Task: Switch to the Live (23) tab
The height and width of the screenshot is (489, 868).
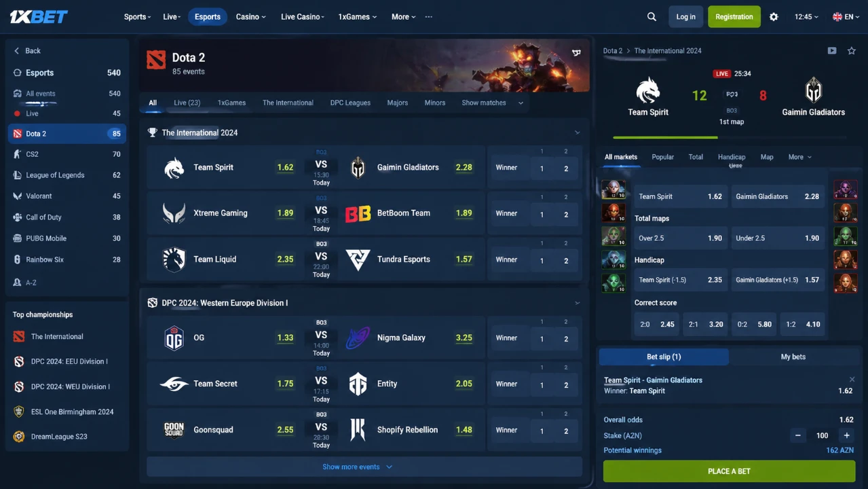Action: (x=187, y=103)
